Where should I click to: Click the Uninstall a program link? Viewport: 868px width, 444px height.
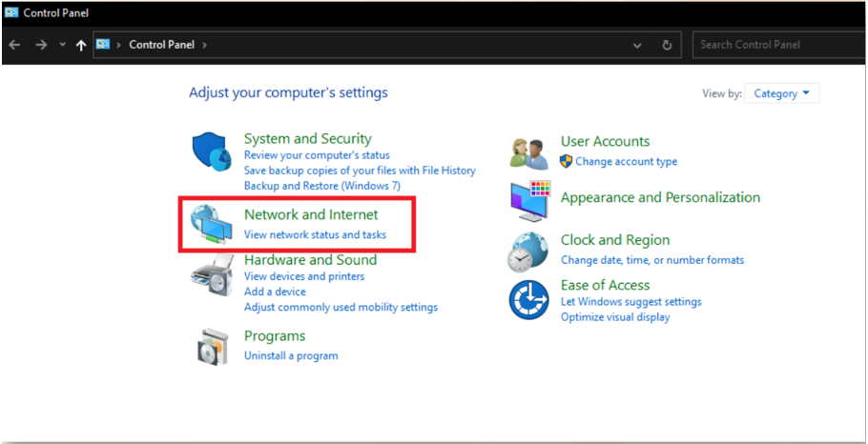[291, 355]
